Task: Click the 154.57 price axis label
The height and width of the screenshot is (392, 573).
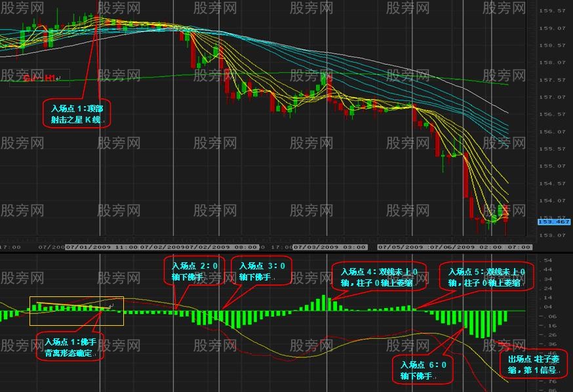Action: coord(552,184)
